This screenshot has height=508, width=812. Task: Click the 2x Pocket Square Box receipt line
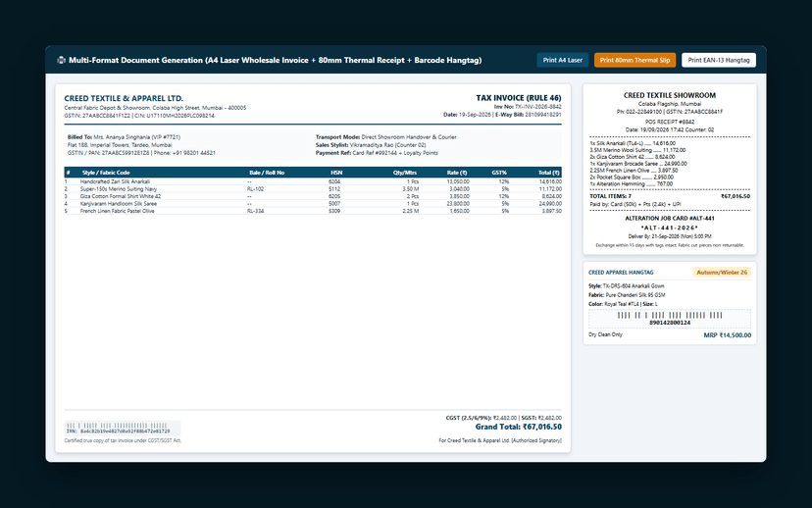click(x=632, y=178)
